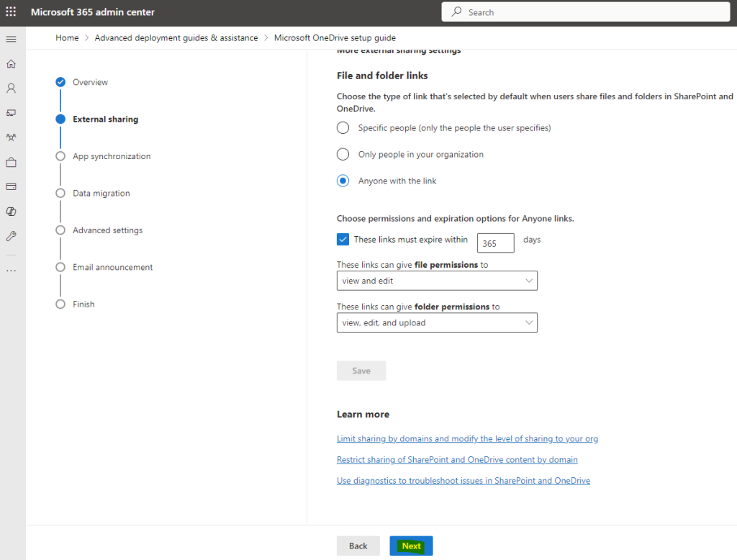737x560 pixels.
Task: Open Copilot icon in the sidebar
Action: click(11, 212)
